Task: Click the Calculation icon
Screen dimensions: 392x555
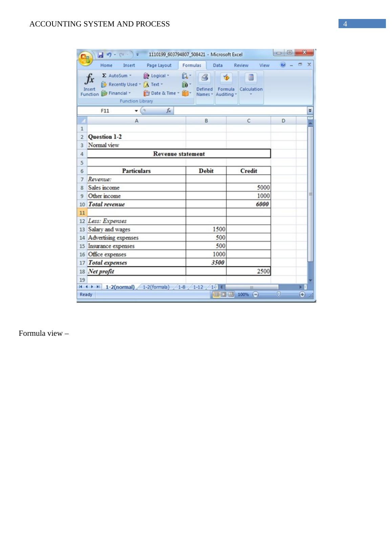Action: 251,78
